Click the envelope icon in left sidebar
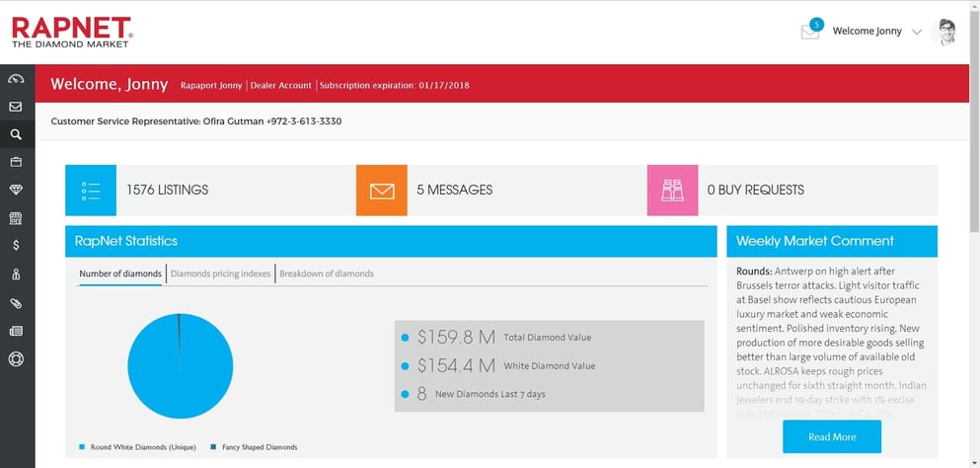The image size is (980, 468). coord(16,107)
